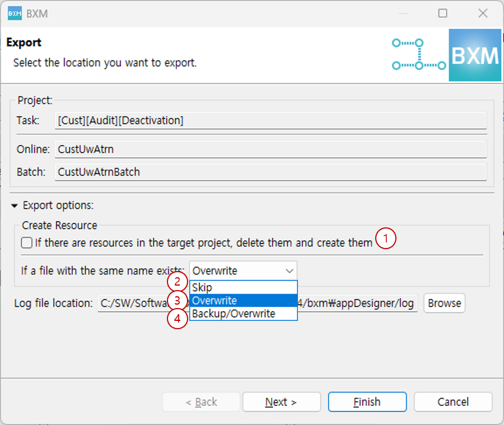This screenshot has height=425, width=504.
Task: Click the BXM app icon in title bar
Action: pos(15,13)
